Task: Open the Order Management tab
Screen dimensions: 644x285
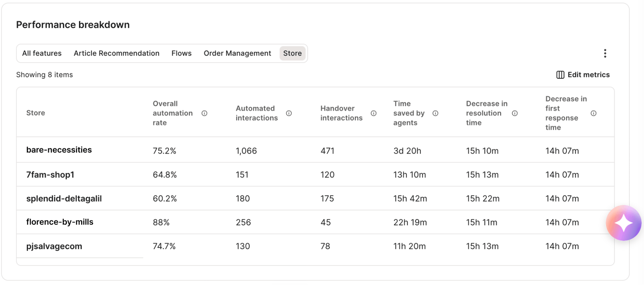Action: click(237, 53)
